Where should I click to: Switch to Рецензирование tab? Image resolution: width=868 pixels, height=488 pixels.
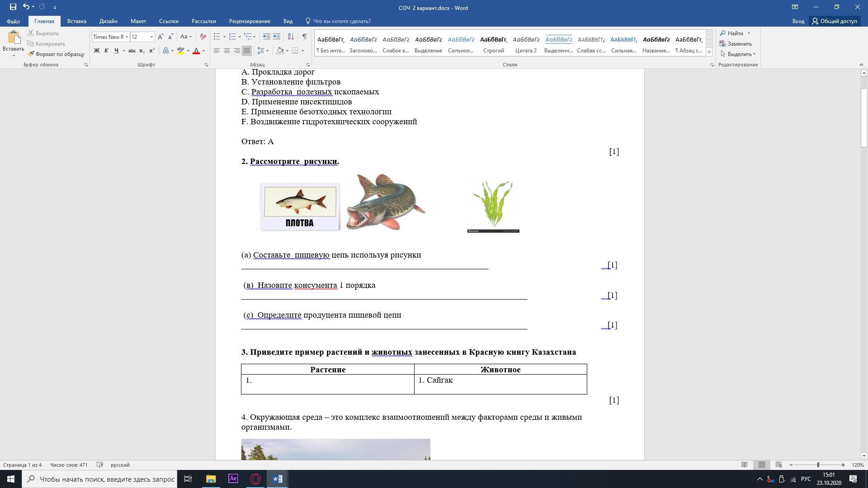250,21
